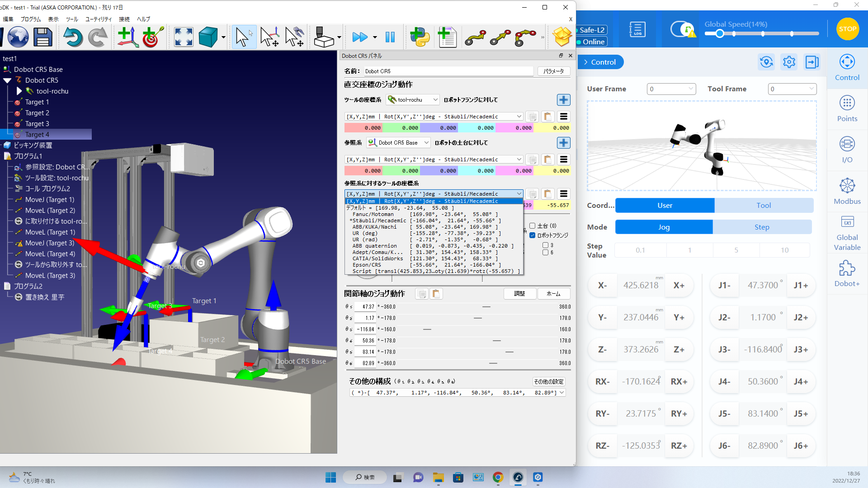Adjust the Global Speed slider handle
The height and width of the screenshot is (488, 868).
point(720,34)
